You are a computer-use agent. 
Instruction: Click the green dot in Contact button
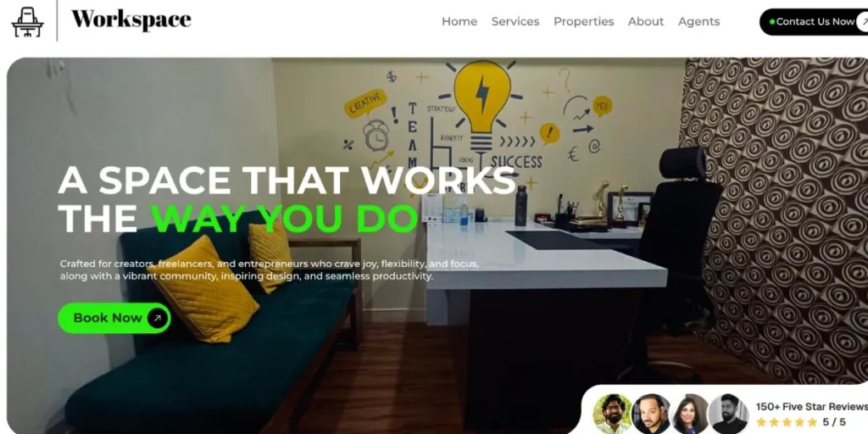pos(772,22)
